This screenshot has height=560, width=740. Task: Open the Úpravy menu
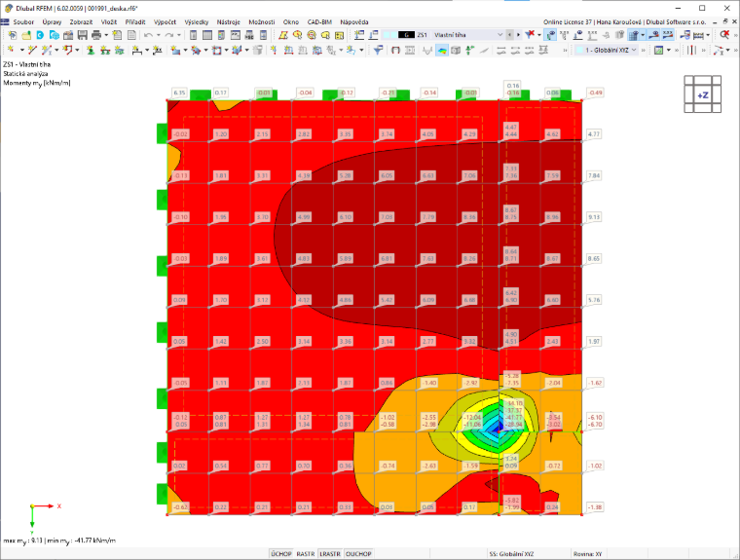52,21
